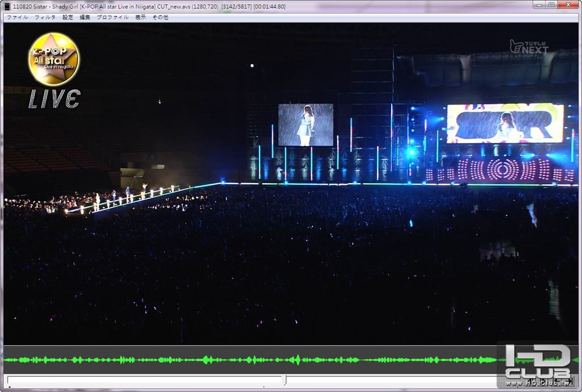Click the timecode [00:01:44.80] in title bar

click(269, 6)
